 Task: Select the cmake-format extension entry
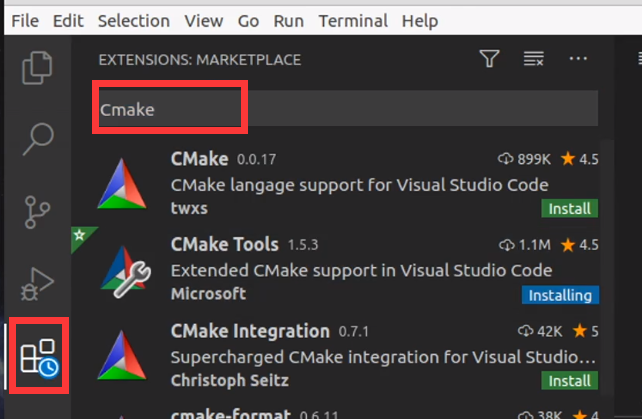click(x=335, y=412)
